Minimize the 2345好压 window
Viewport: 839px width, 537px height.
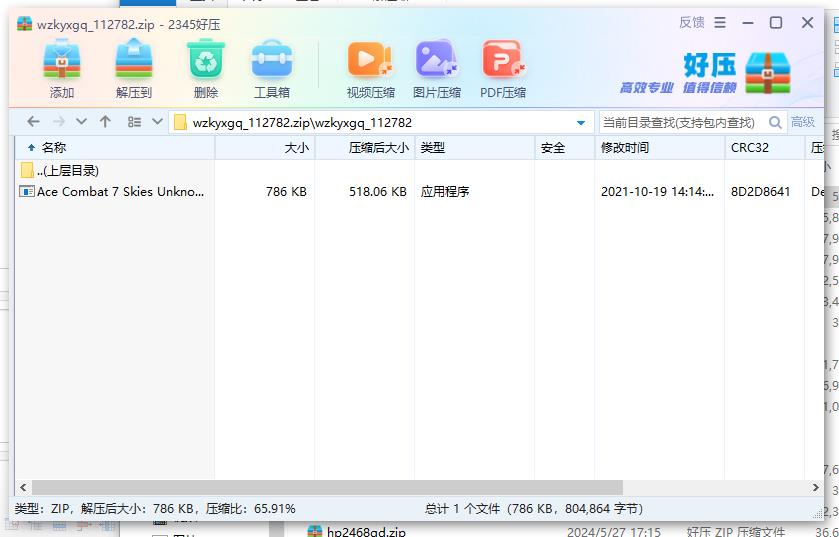click(748, 23)
